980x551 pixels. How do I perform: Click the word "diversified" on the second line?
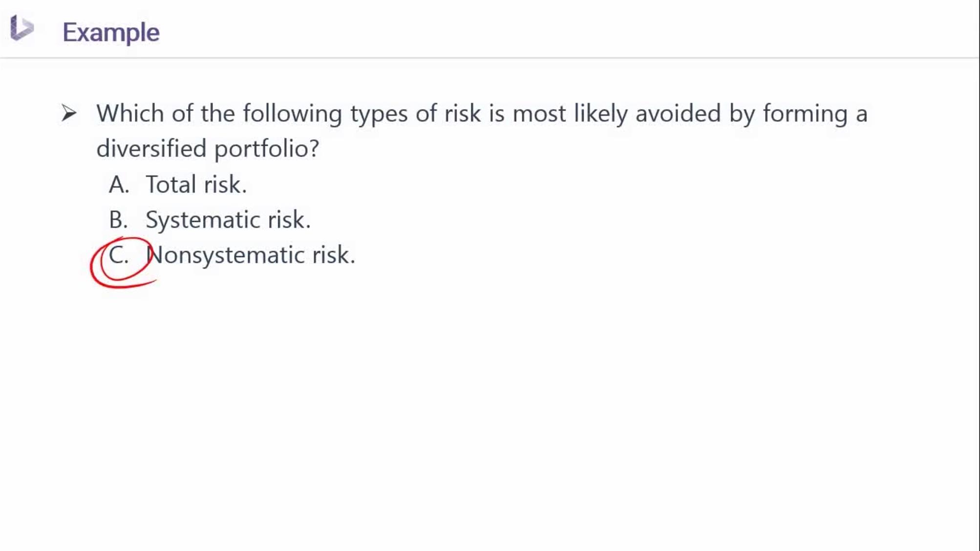pyautogui.click(x=151, y=148)
